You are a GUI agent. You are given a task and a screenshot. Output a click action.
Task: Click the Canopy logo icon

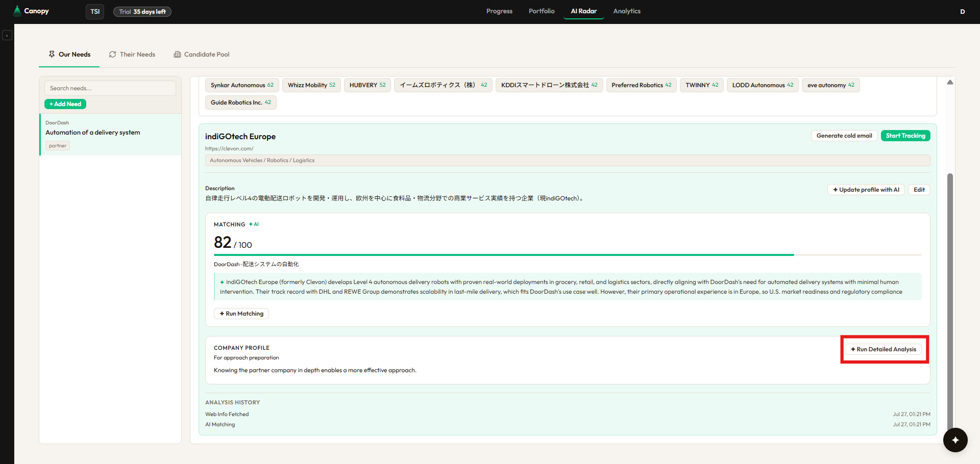[17, 11]
